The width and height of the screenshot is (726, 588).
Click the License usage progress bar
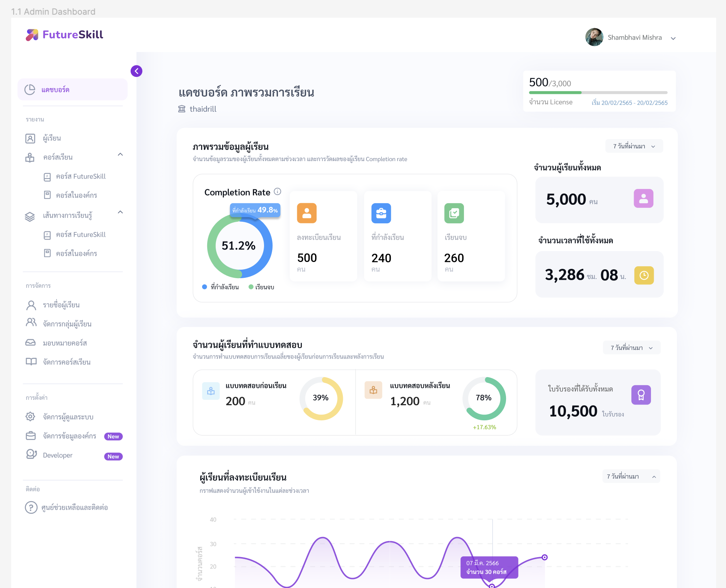pos(598,93)
